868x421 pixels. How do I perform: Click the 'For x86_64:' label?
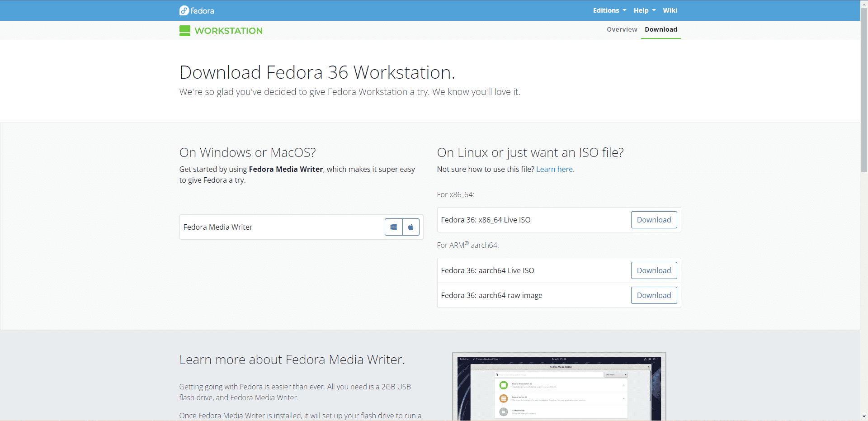pos(455,194)
